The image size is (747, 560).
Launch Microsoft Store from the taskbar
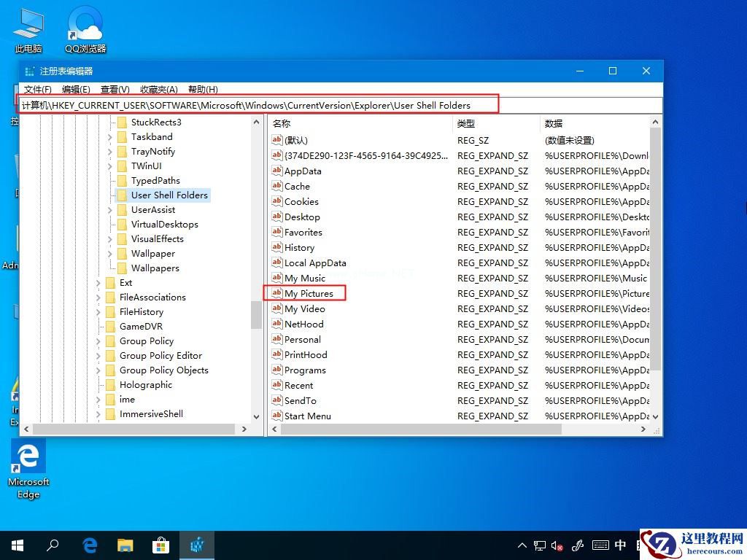[160, 545]
